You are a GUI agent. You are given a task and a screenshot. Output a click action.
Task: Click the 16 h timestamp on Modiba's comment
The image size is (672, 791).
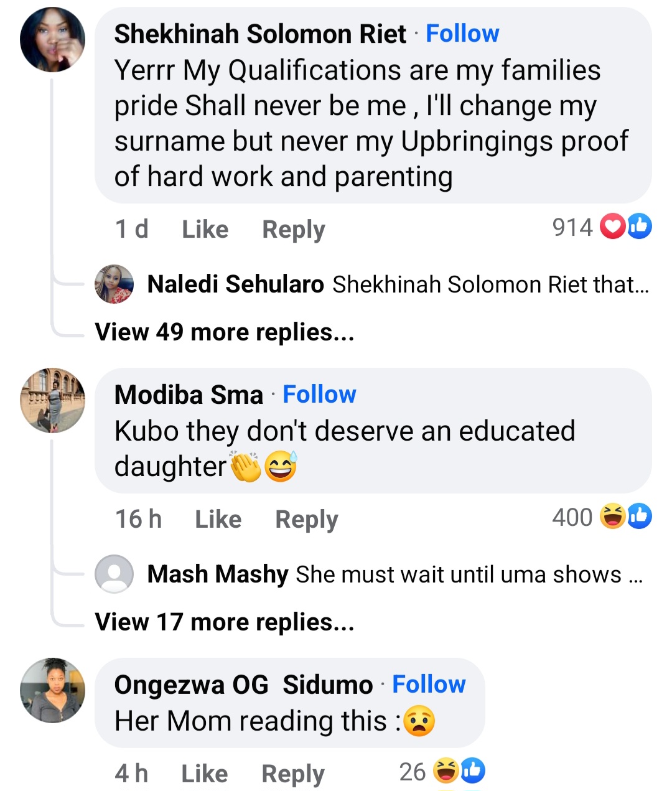[x=138, y=518]
